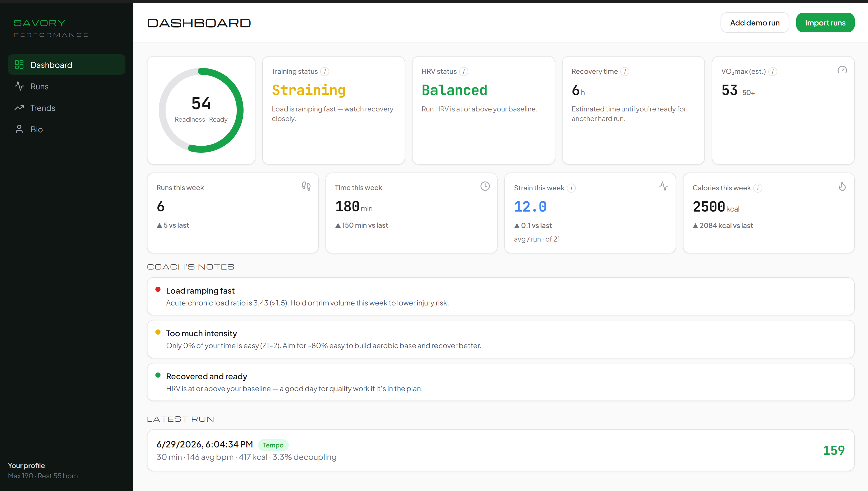Click the Tempo tag on latest run

pyautogui.click(x=273, y=445)
